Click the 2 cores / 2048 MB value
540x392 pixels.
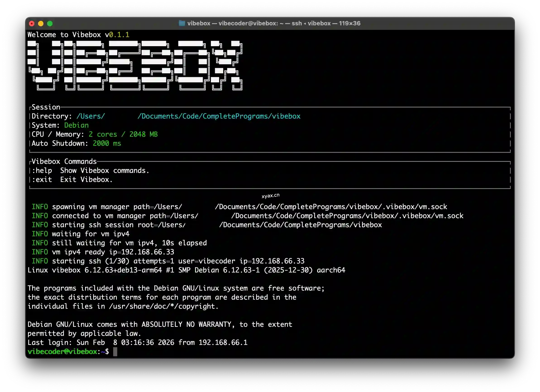tap(123, 134)
